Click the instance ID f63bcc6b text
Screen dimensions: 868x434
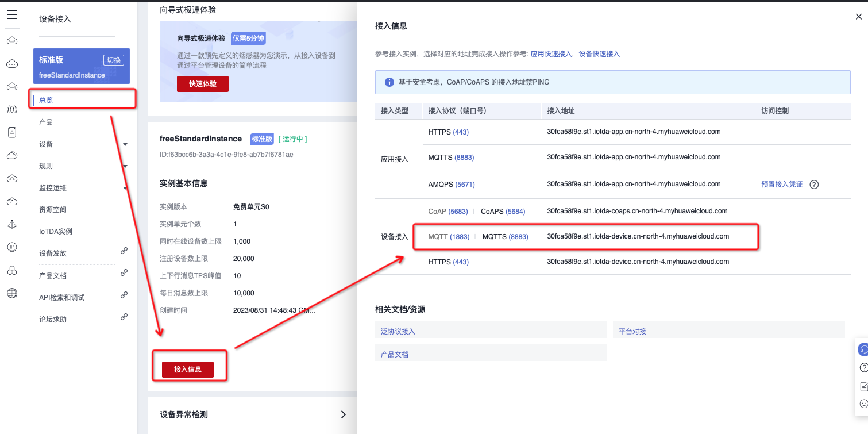tap(226, 155)
